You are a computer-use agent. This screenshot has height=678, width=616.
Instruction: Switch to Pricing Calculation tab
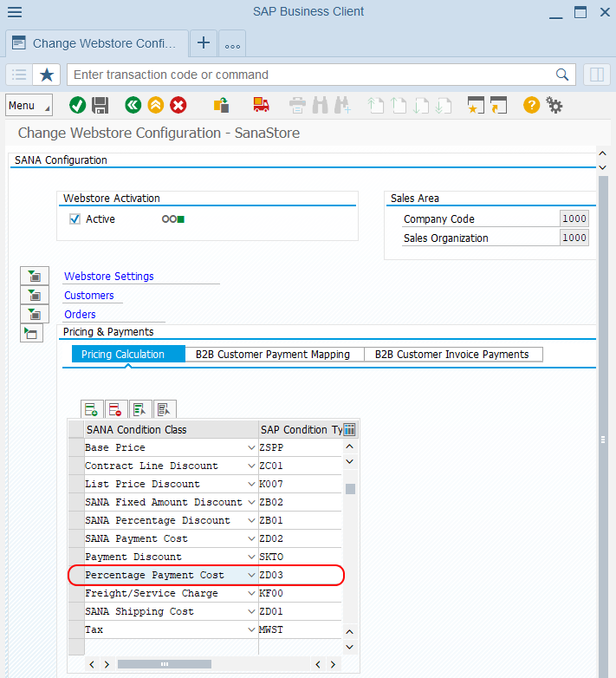[x=128, y=354]
